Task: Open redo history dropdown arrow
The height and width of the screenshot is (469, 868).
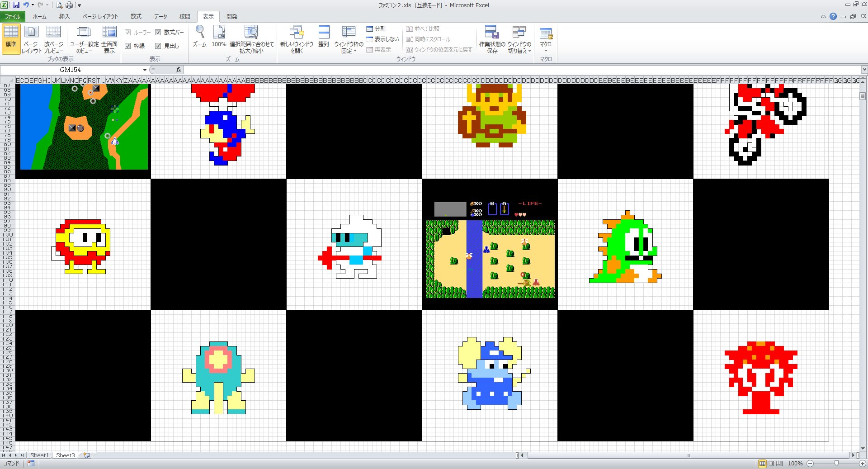Action: (47, 5)
